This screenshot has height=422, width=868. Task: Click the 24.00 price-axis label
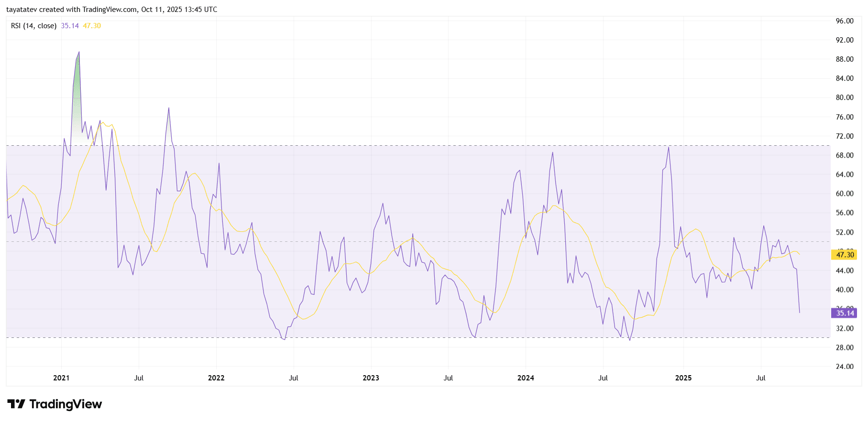(x=845, y=367)
